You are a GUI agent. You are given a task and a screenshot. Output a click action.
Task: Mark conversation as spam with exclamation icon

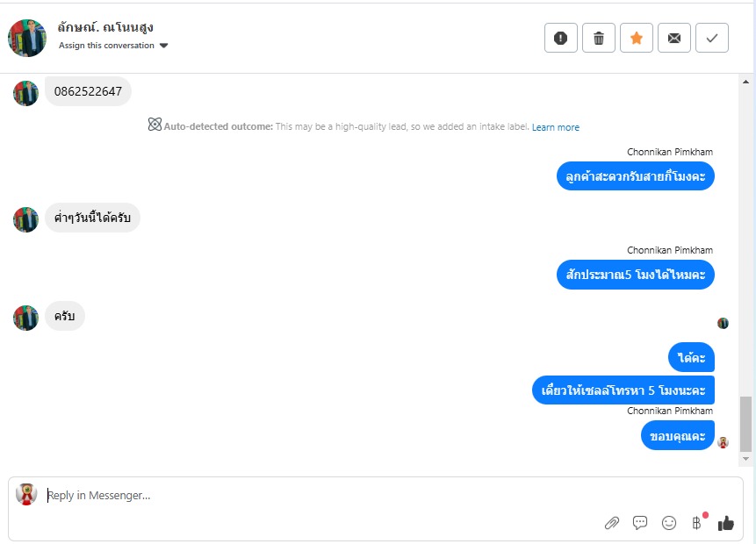[x=561, y=38]
